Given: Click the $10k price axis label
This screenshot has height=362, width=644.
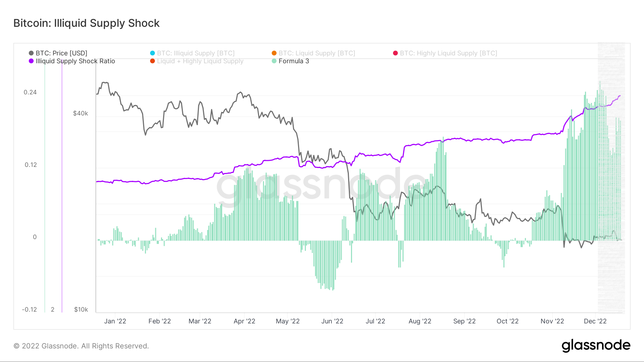Looking at the screenshot, I should click(x=81, y=309).
